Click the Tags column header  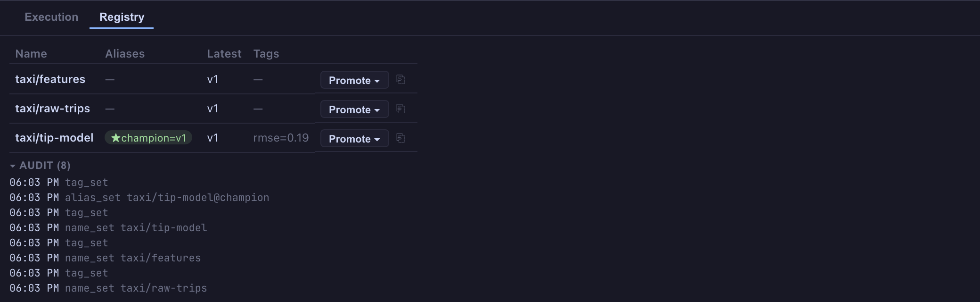pos(266,54)
